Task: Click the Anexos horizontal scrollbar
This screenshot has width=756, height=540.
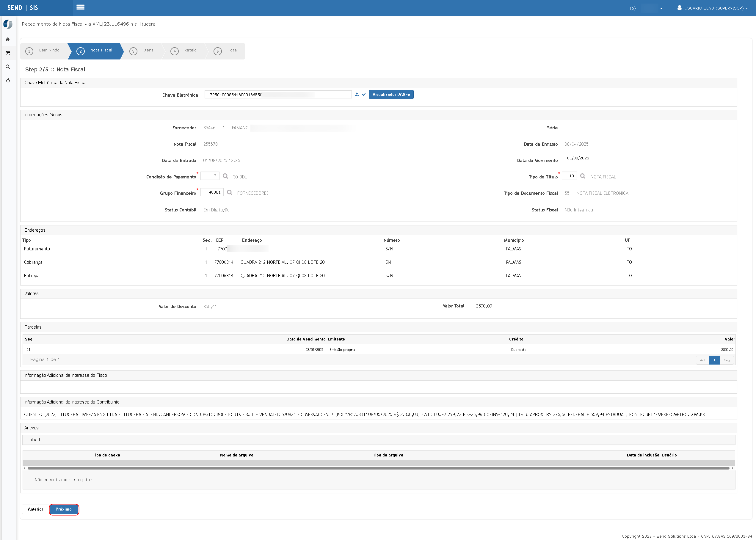Action: (379, 468)
